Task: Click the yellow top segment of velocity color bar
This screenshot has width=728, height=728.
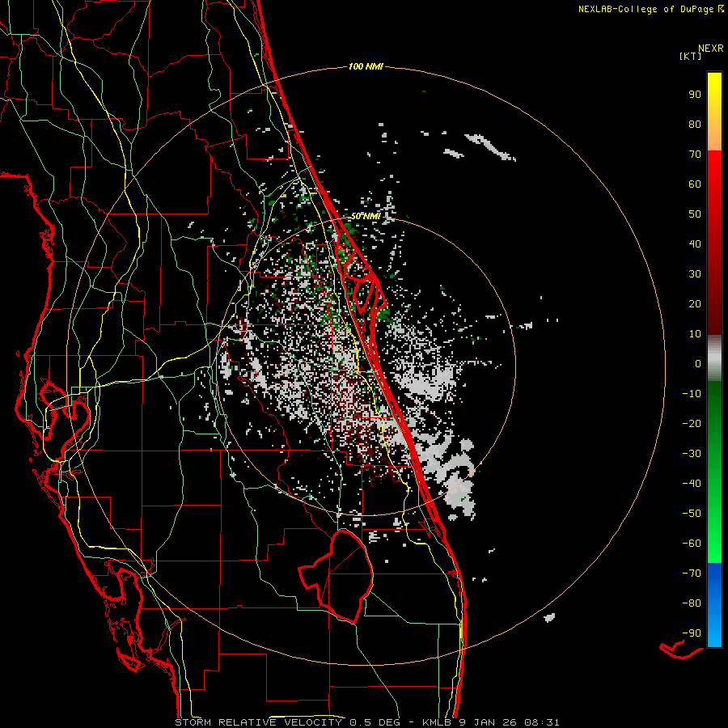Action: [x=714, y=112]
